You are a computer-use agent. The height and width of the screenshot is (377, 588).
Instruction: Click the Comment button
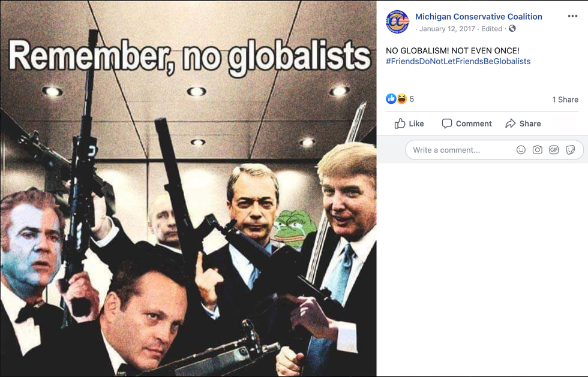point(467,123)
